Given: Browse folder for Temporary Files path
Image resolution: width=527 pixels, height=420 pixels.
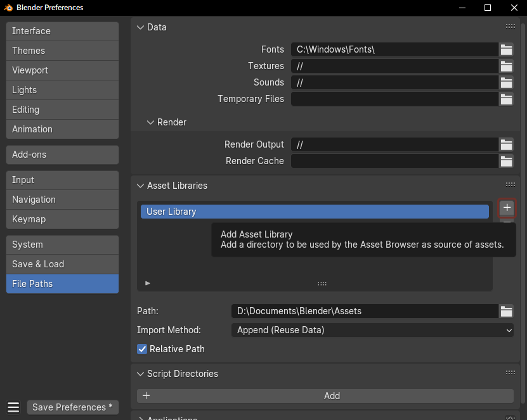Looking at the screenshot, I should click(x=506, y=99).
